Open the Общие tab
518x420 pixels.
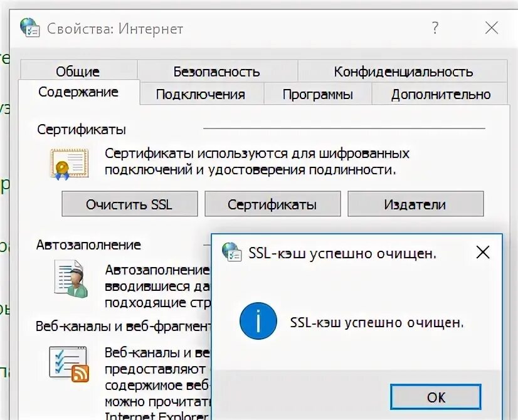click(78, 71)
